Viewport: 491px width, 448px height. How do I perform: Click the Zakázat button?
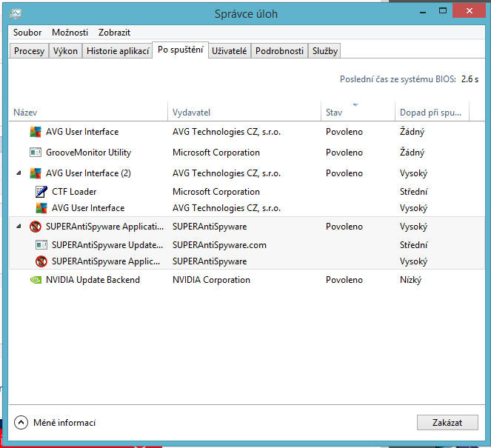tap(447, 423)
